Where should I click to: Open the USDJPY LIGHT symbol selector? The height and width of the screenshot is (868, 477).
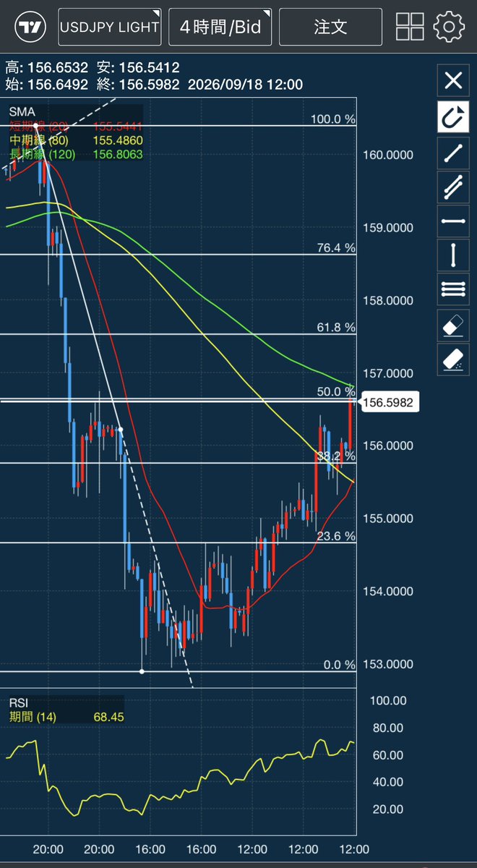[x=110, y=27]
